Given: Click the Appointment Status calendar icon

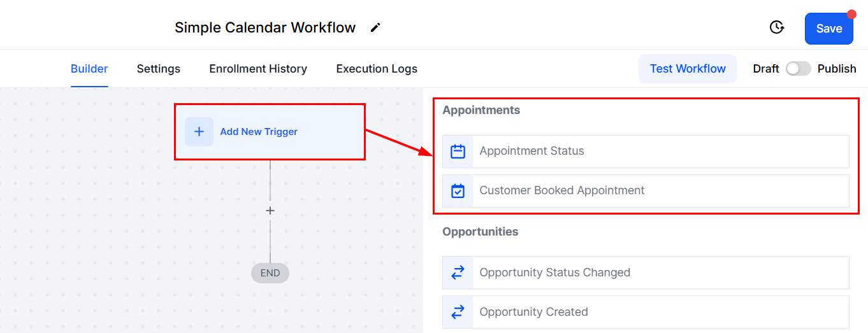Looking at the screenshot, I should 458,152.
